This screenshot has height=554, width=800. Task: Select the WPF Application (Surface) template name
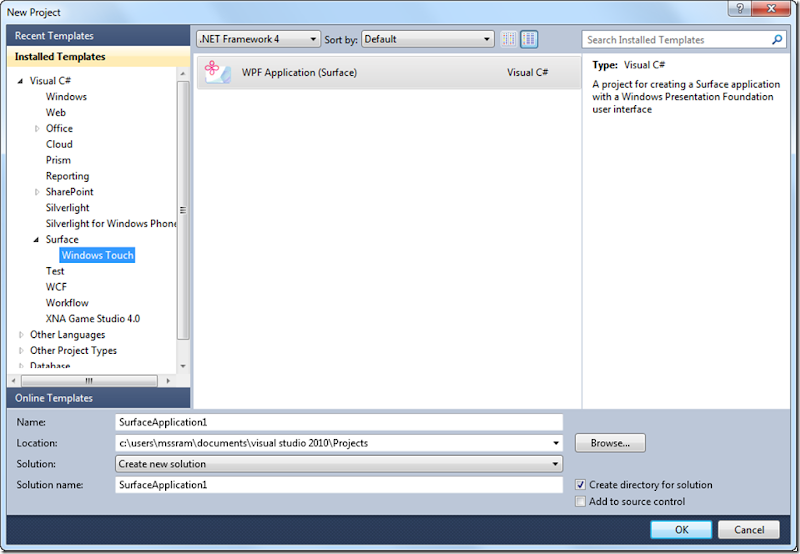tap(299, 72)
